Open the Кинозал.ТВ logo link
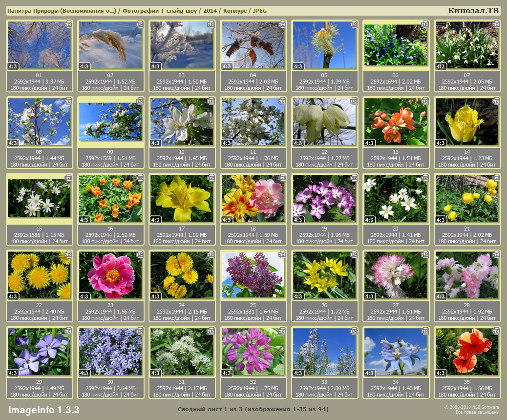 point(473,11)
